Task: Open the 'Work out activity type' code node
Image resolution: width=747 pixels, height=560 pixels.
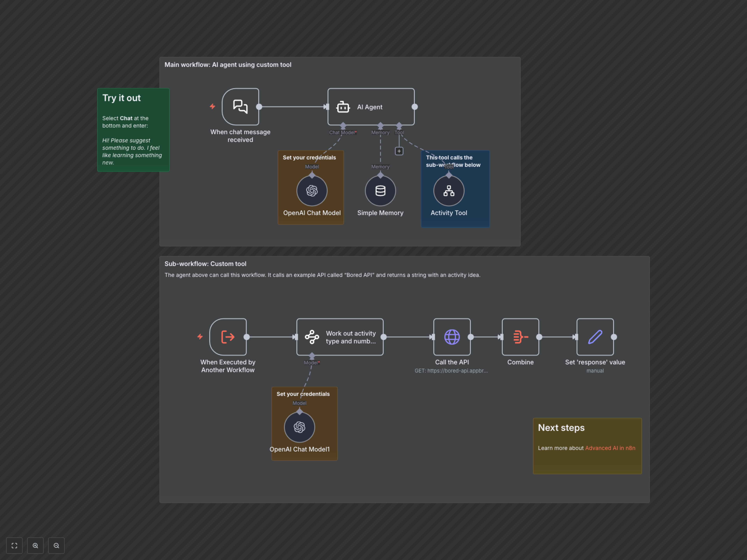Action: pos(339,337)
